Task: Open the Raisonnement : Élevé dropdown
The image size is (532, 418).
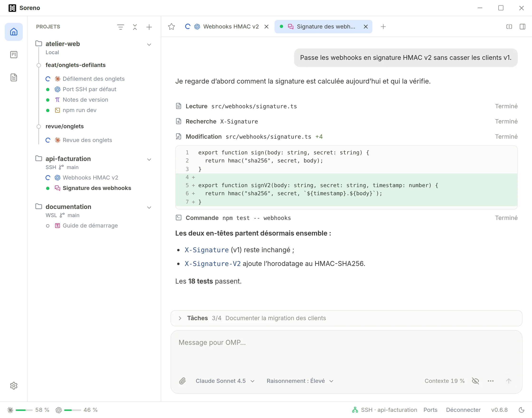Action: click(x=300, y=381)
